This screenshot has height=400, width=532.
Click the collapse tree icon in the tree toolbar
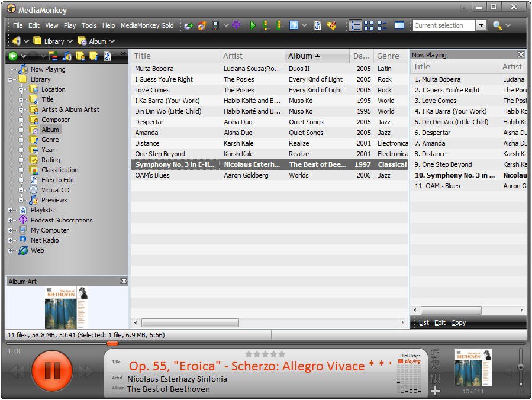[53, 56]
